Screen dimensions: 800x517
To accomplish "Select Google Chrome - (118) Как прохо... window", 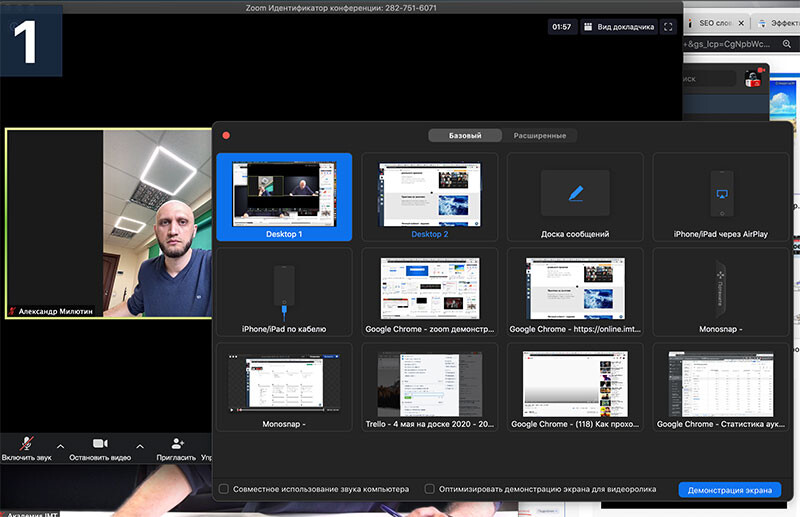I will pyautogui.click(x=575, y=387).
